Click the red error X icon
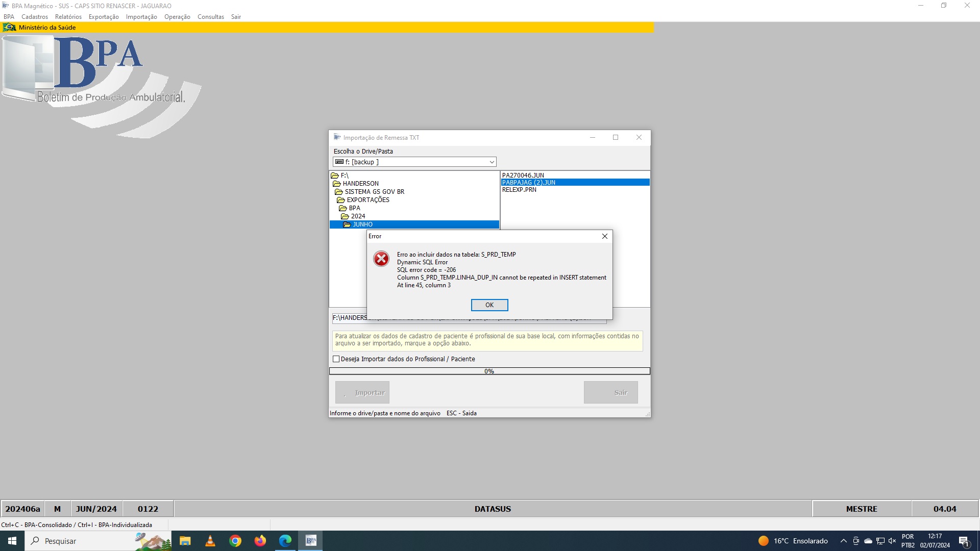 381,259
